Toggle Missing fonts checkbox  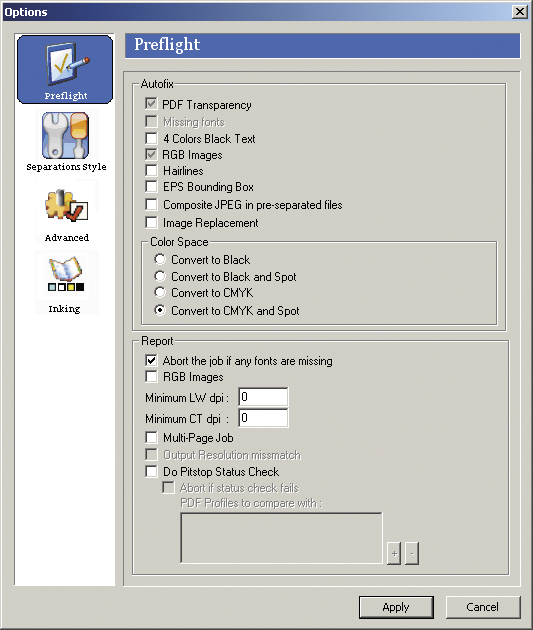(x=151, y=121)
